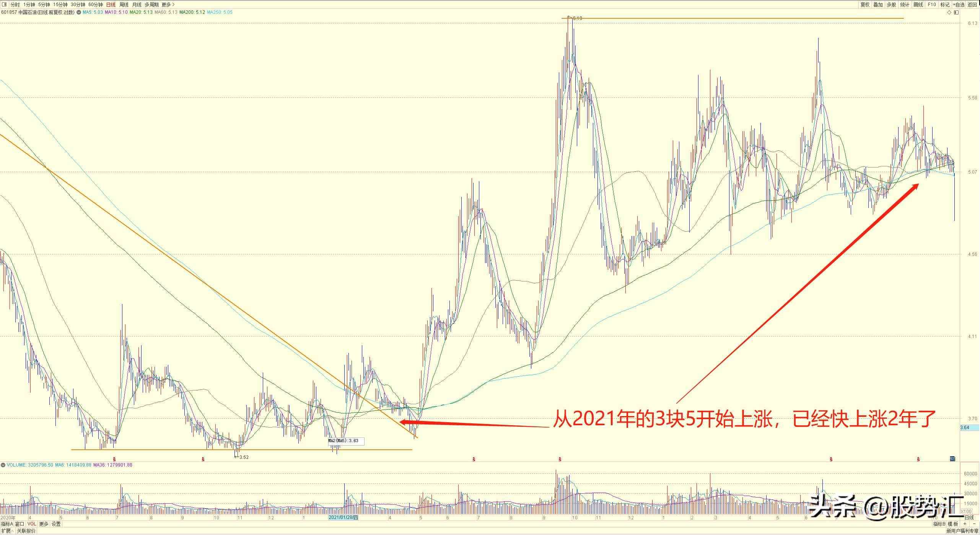This screenshot has width=980, height=535.
Task: Click the VOLUME indicator round icon
Action: [x=3, y=465]
